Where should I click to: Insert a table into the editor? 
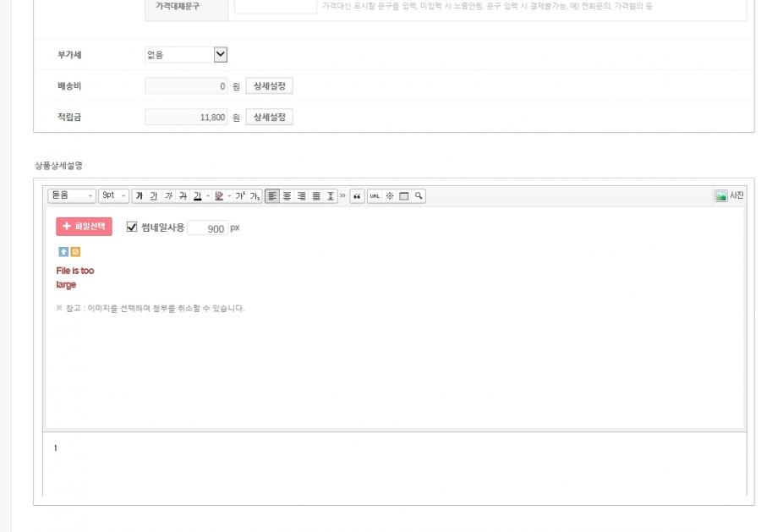404,196
